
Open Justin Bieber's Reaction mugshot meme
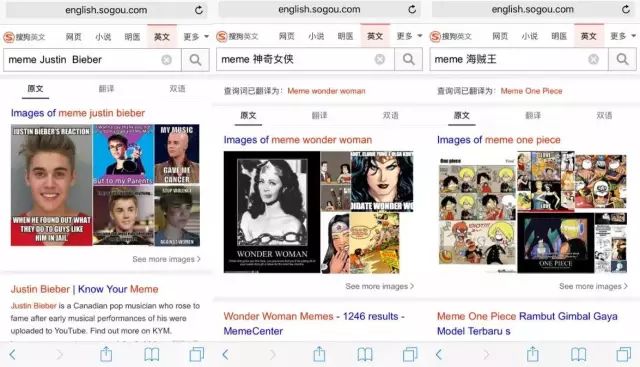[x=51, y=185]
